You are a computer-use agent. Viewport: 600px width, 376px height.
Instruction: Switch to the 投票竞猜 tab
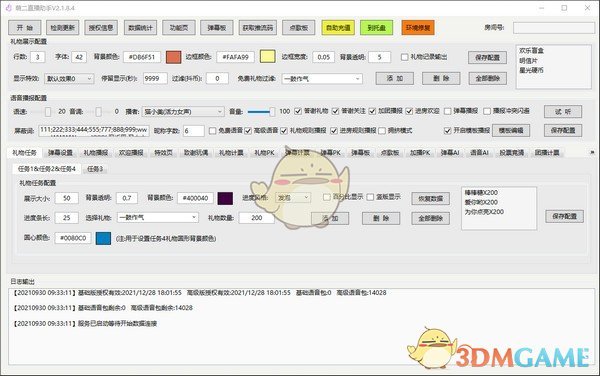[x=512, y=153]
